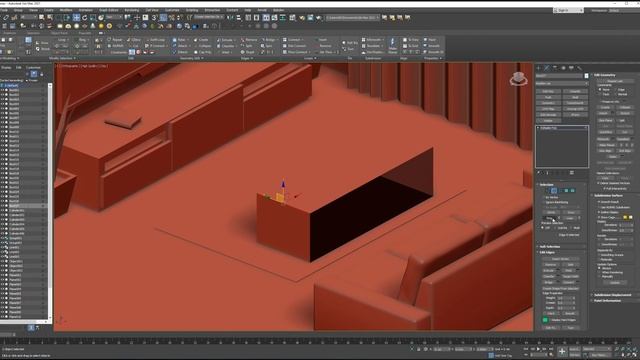Toggle the 3D Snaps icon
The height and width of the screenshot is (360, 640).
(x=154, y=18)
